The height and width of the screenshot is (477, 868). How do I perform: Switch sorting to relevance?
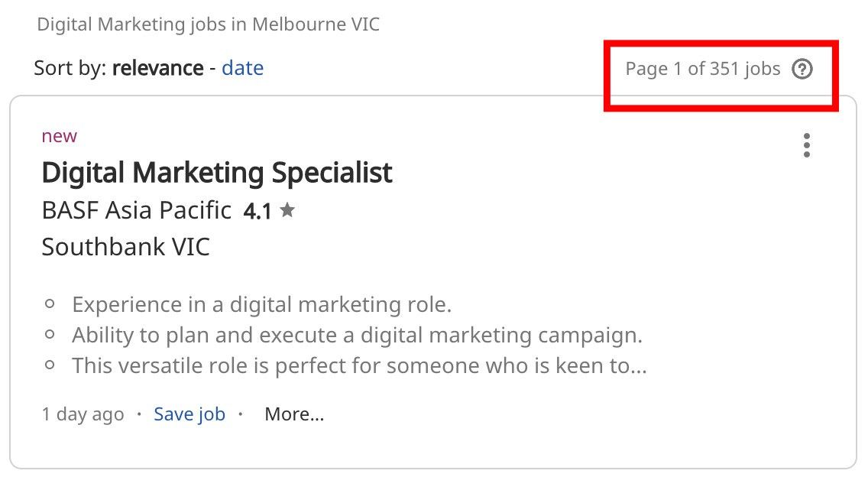[x=157, y=68]
